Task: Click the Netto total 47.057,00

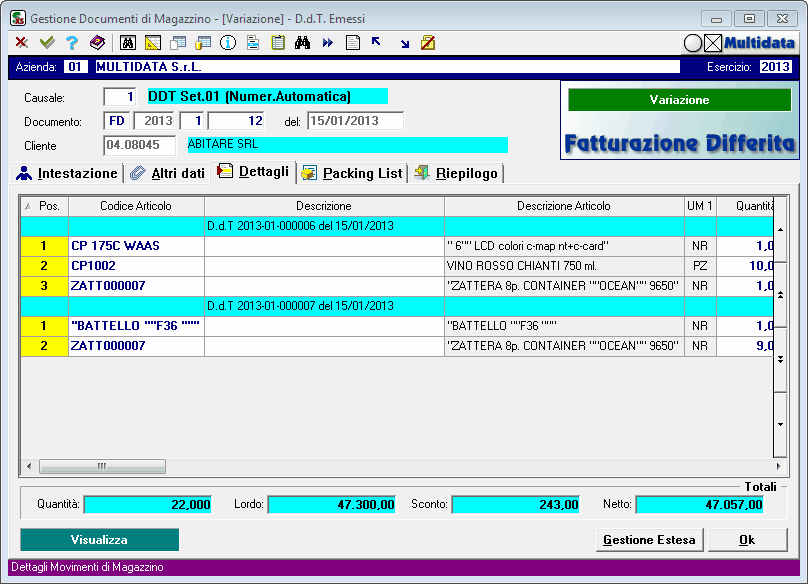Action: 700,505
